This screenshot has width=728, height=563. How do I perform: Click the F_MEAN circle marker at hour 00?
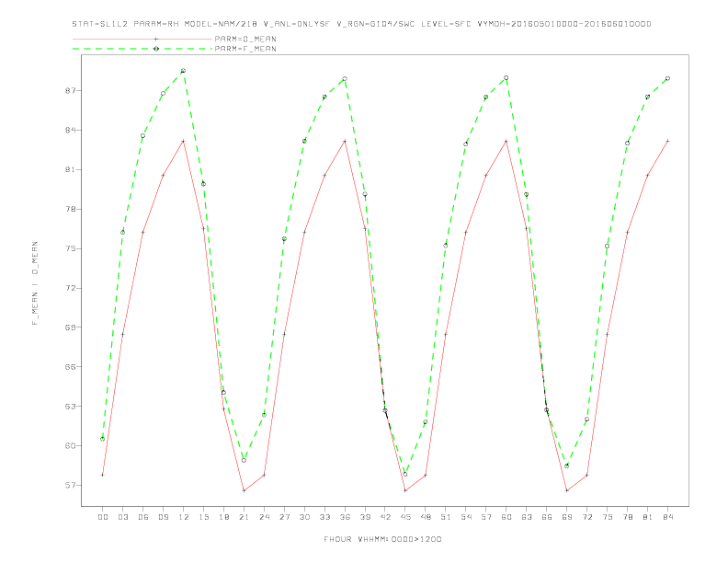point(103,439)
